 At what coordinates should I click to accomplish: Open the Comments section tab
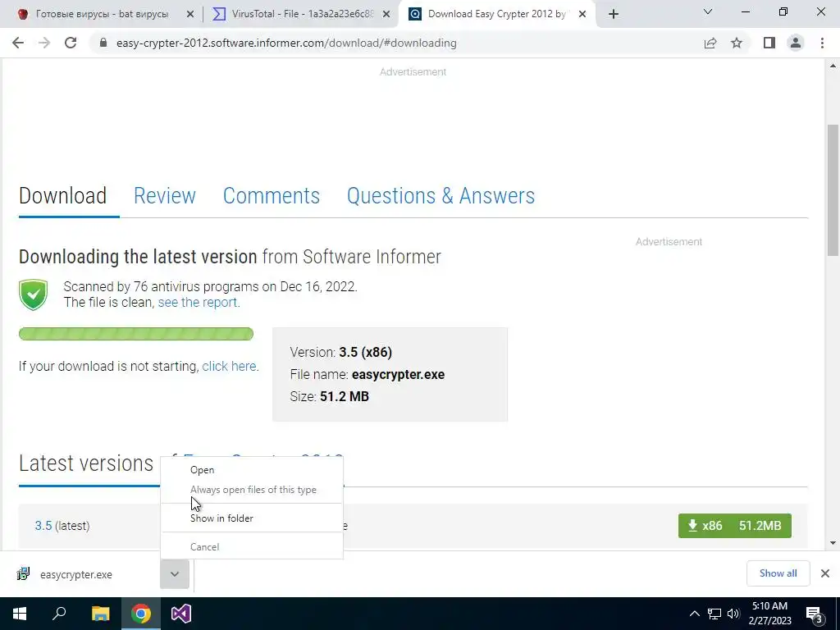271,196
